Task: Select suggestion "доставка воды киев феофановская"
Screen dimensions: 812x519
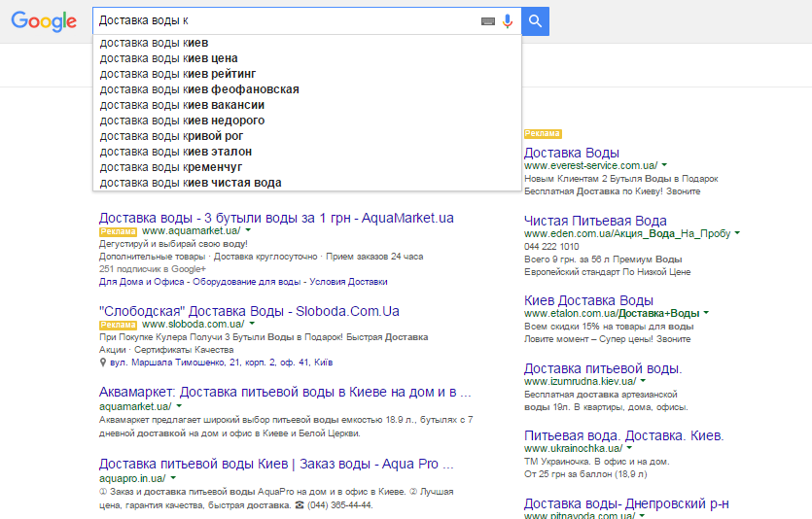Action: 306,89
